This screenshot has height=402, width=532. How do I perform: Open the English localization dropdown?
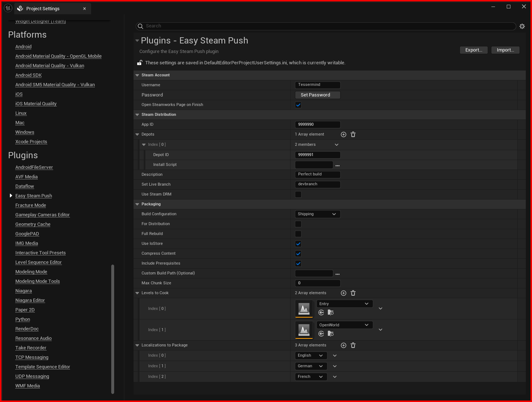pyautogui.click(x=311, y=355)
